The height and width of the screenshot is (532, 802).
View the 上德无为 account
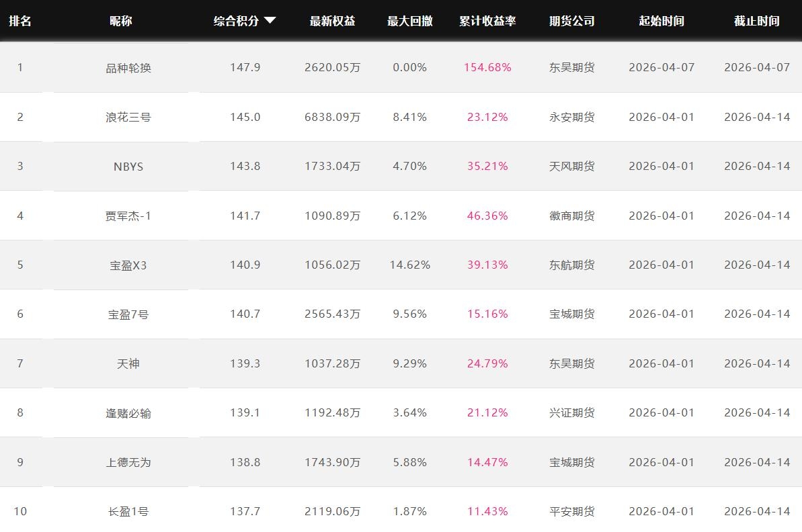coord(128,462)
